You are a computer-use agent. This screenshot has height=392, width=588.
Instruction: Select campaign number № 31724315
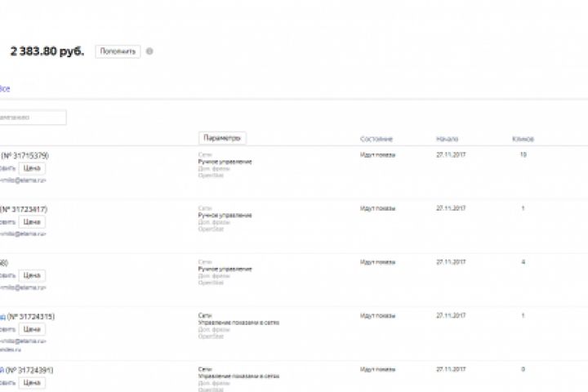[31, 317]
